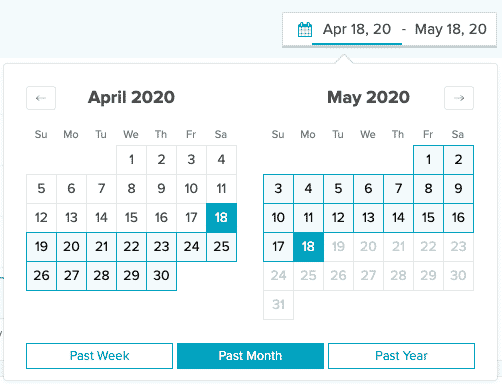Select May 31 in the May grid
502x384 pixels.
[278, 305]
